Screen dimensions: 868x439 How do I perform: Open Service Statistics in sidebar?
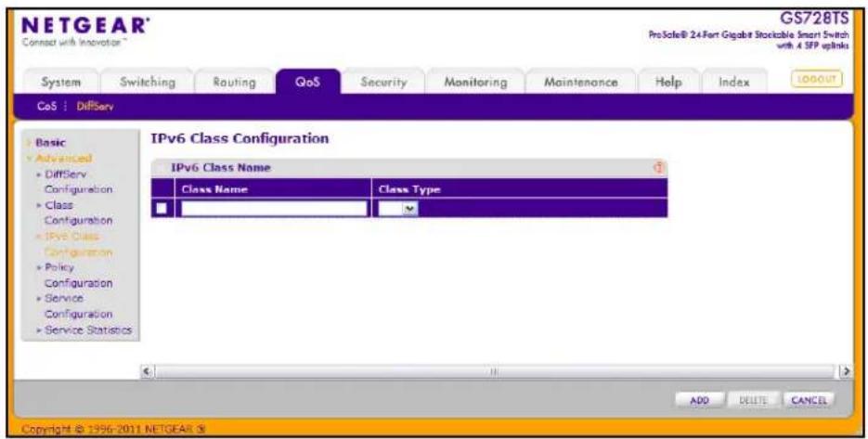[x=88, y=329]
